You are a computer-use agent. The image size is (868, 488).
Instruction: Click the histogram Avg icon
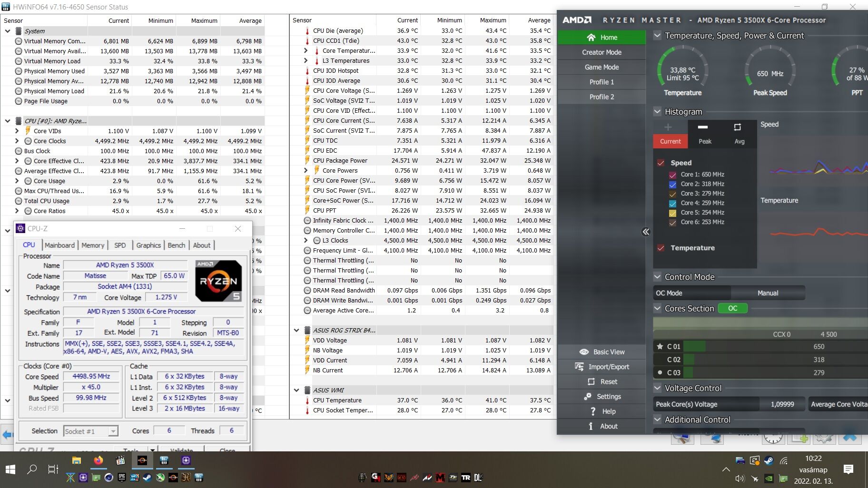pos(738,127)
